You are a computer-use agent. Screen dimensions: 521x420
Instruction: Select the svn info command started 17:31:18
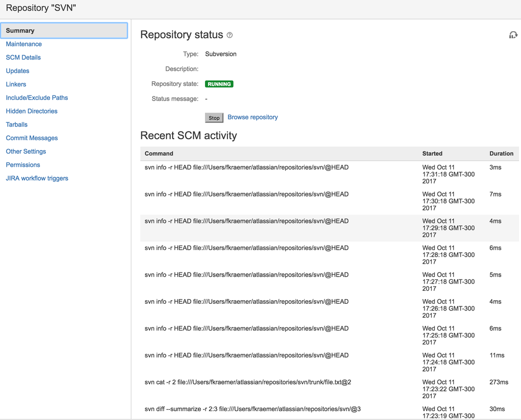[329, 175]
